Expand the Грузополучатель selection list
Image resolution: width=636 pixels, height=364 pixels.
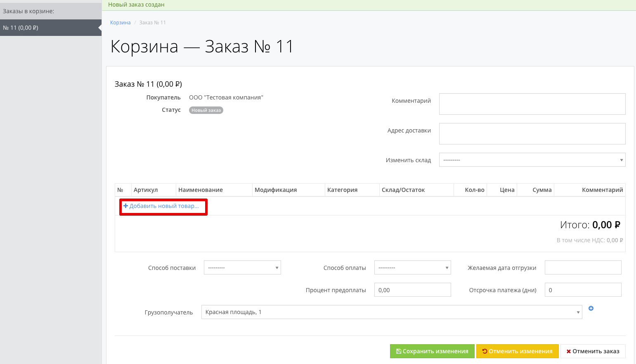[x=391, y=312]
